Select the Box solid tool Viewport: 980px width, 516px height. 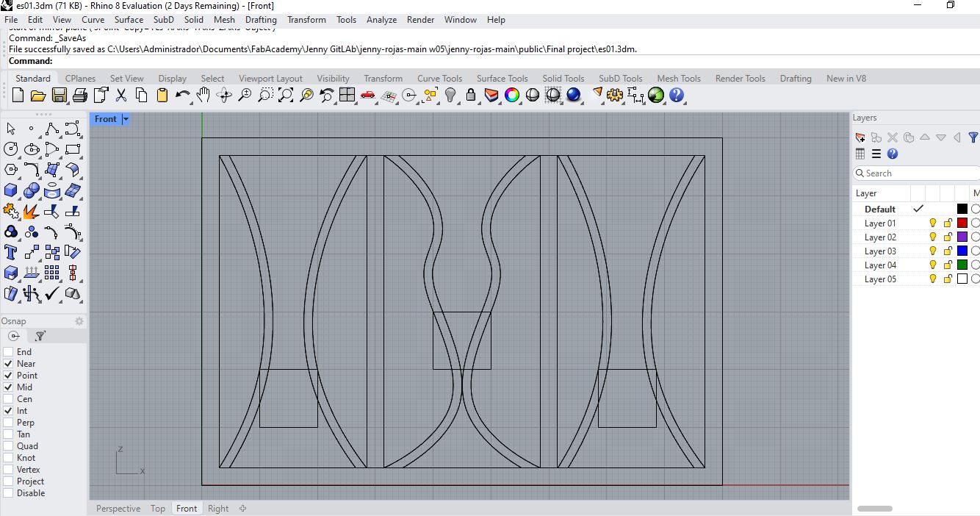coord(11,191)
